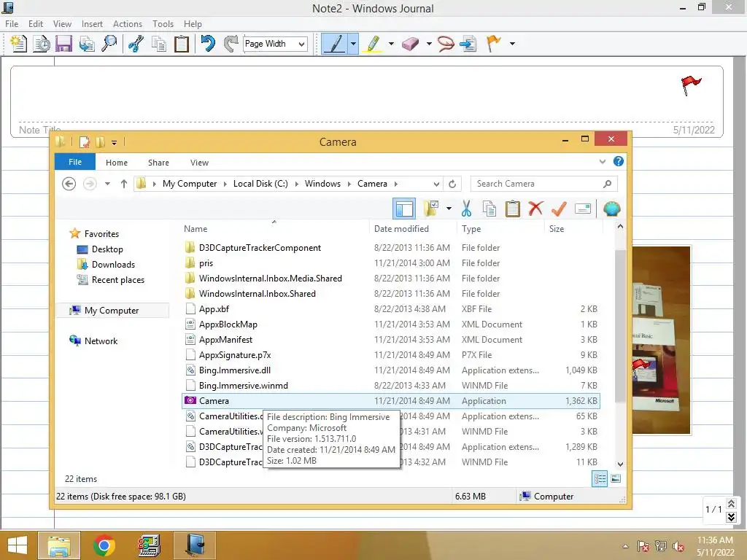
Task: Select Downloads in Favorites
Action: (x=106, y=264)
